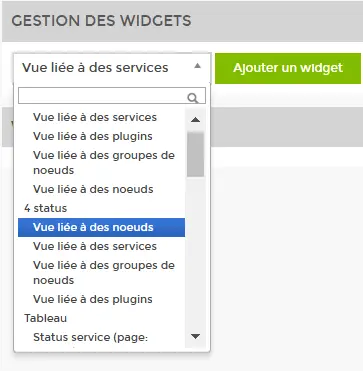The height and width of the screenshot is (371, 363).
Task: Click the 'Tableau' group header
Action: pos(46,318)
